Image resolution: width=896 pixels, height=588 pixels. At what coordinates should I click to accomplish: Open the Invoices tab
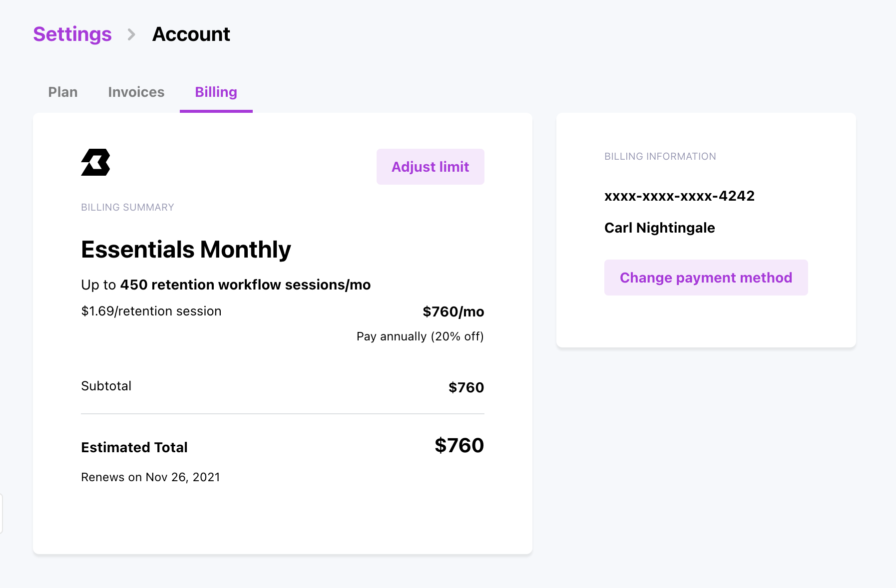coord(136,92)
